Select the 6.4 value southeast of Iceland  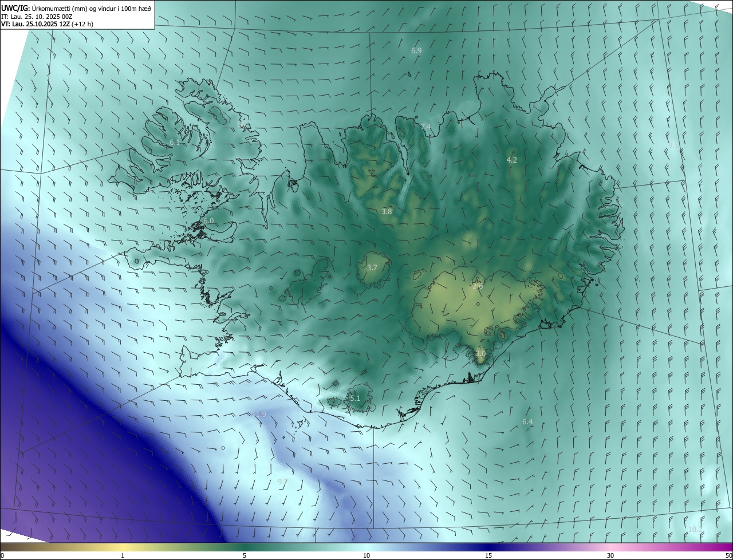coord(527,421)
